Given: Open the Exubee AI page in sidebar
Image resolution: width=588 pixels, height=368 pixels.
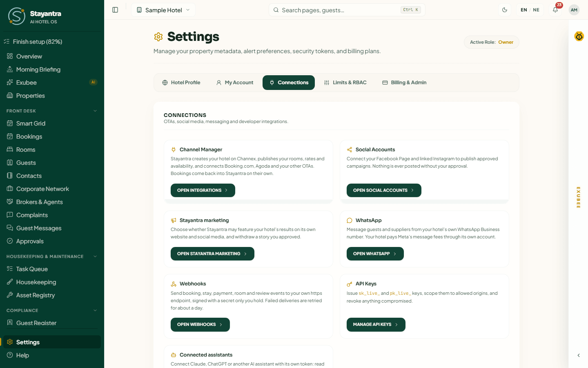Looking at the screenshot, I should [52, 83].
